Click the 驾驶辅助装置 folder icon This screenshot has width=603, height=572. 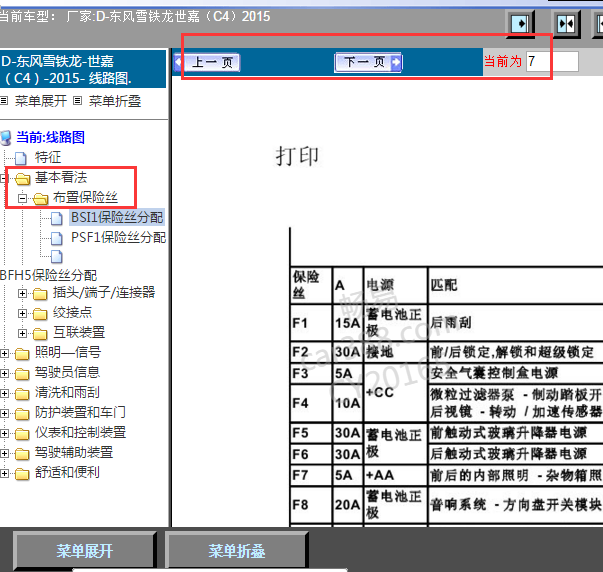pyautogui.click(x=22, y=454)
